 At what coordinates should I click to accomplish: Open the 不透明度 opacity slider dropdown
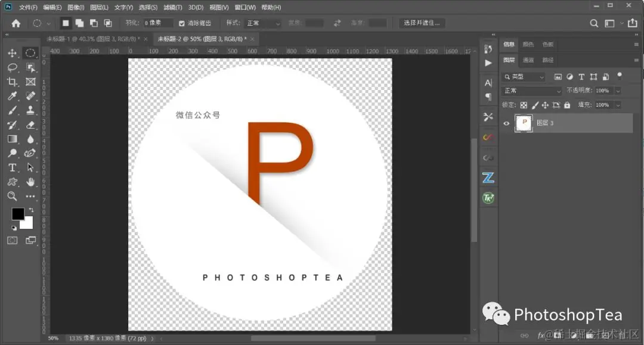618,91
